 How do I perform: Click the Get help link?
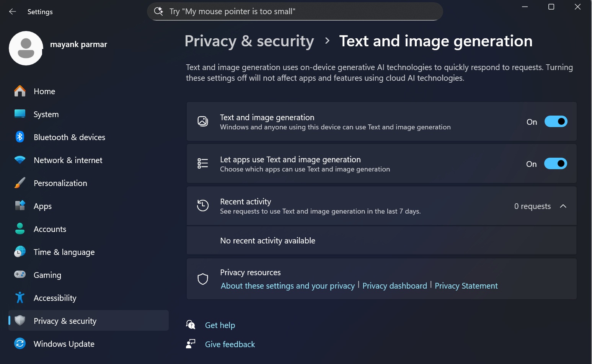220,325
